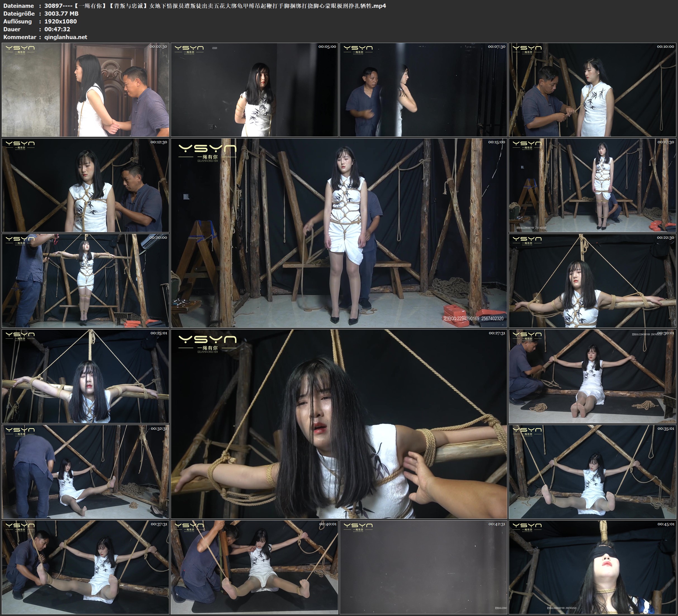Open the frame at 00:20:00
678x616 pixels.
[85, 281]
